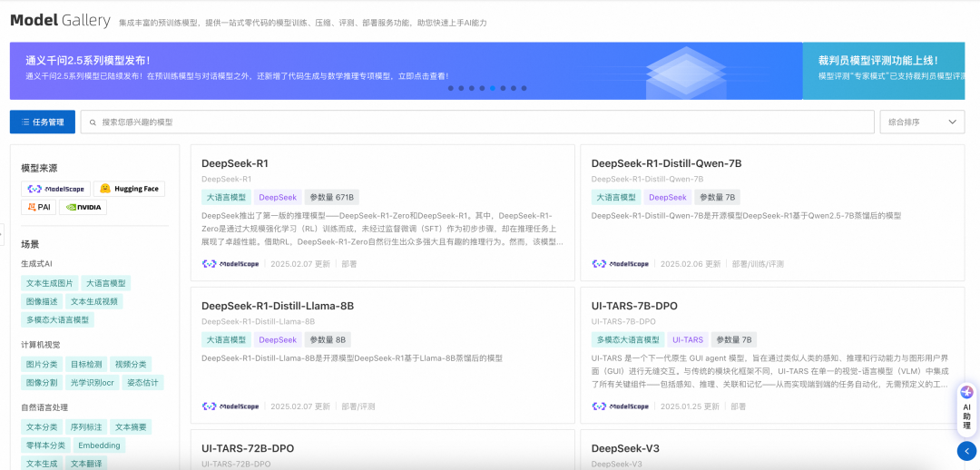Image resolution: width=980 pixels, height=470 pixels.
Task: Click the blue collapse arrow at bottom right
Action: pos(966,450)
